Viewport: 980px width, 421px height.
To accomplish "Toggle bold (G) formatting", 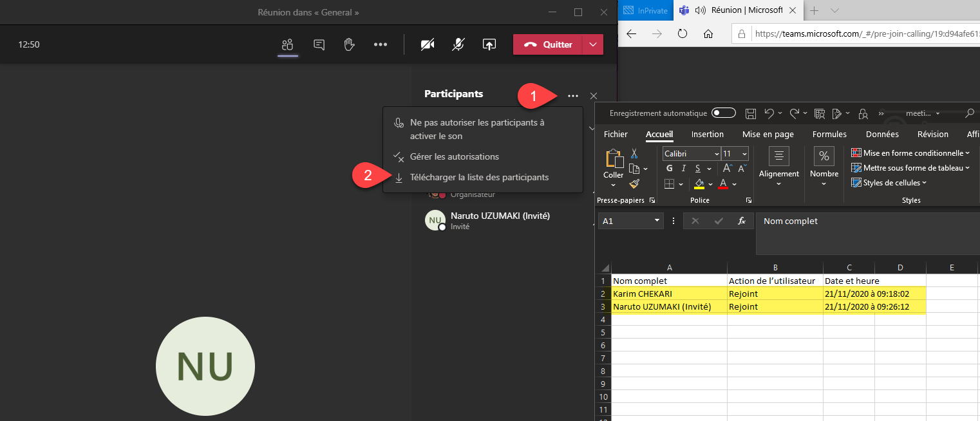I will (669, 169).
